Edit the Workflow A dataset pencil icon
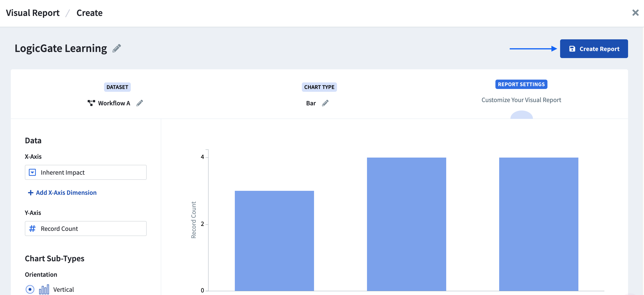The width and height of the screenshot is (644, 295). 139,103
